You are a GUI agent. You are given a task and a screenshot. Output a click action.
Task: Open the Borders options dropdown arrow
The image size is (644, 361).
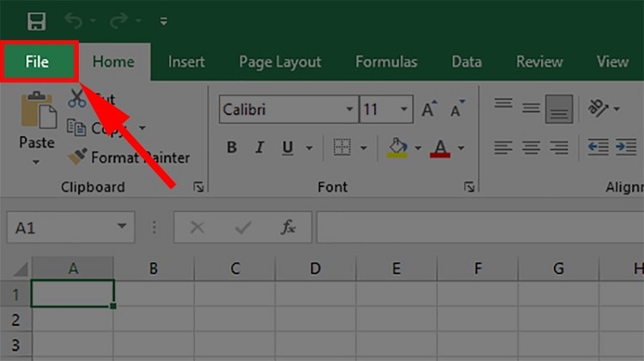[x=363, y=148]
